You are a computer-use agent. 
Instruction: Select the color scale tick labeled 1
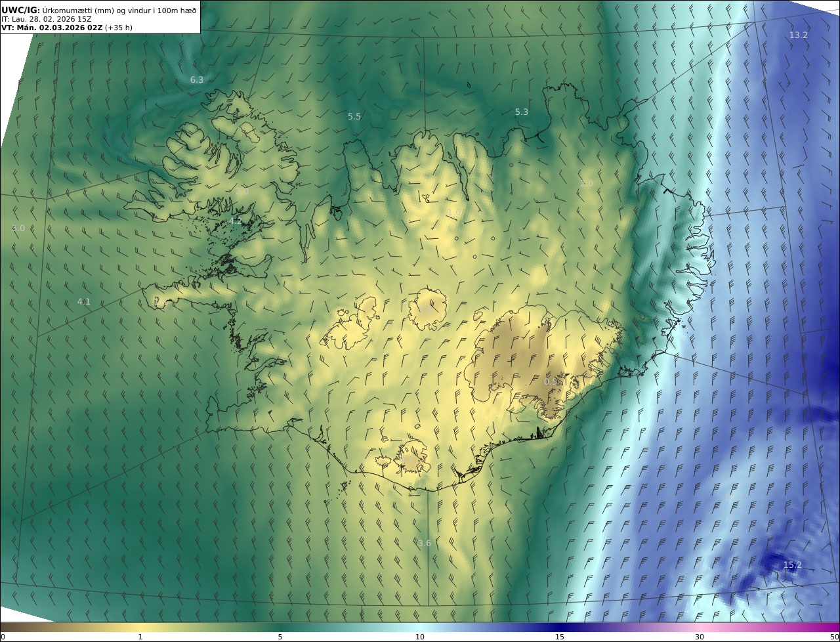point(140,637)
